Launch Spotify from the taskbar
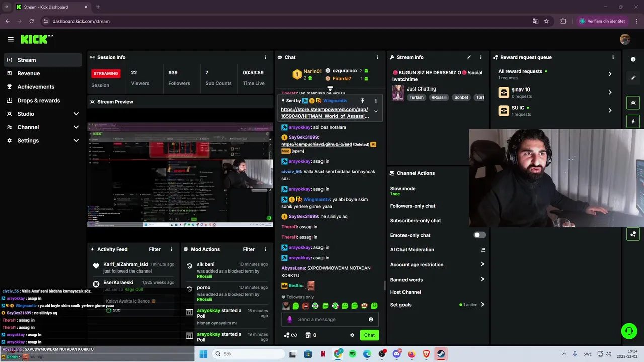The image size is (644, 362). [353, 354]
